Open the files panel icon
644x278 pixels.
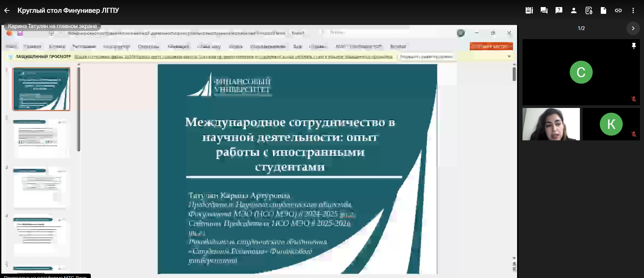pyautogui.click(x=603, y=10)
